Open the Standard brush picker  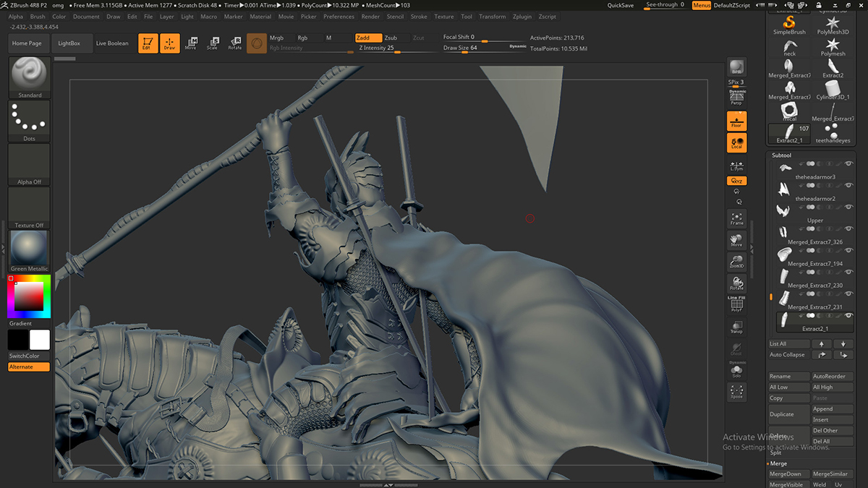tap(30, 77)
